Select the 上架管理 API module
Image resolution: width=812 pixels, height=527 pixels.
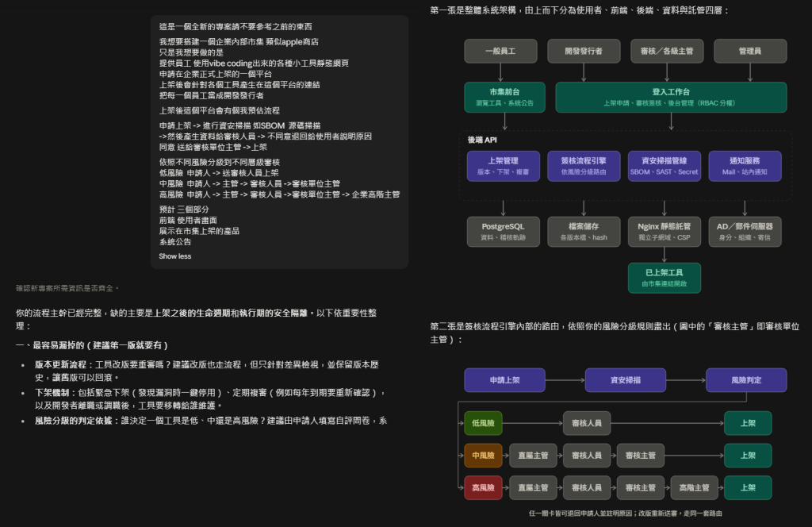[x=503, y=166]
